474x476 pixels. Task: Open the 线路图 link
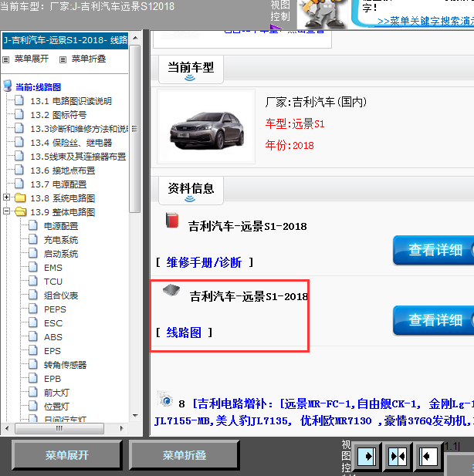[x=184, y=333]
